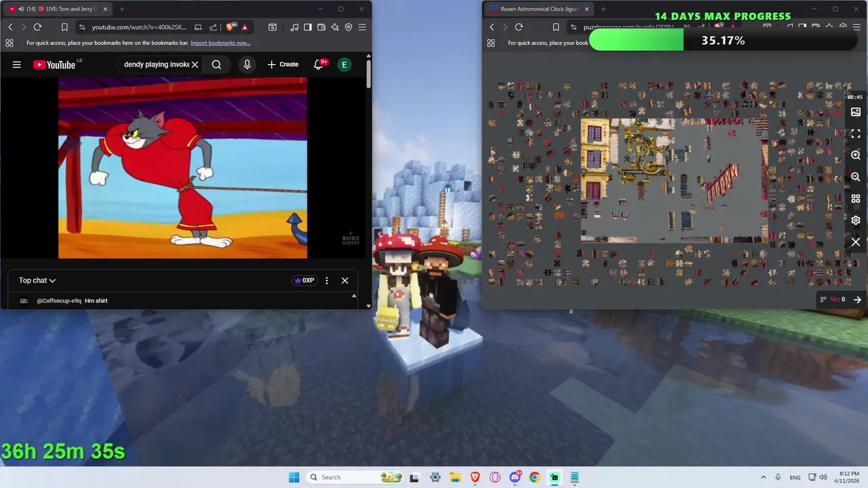
Task: Open Chrome from the taskbar
Action: [x=534, y=477]
